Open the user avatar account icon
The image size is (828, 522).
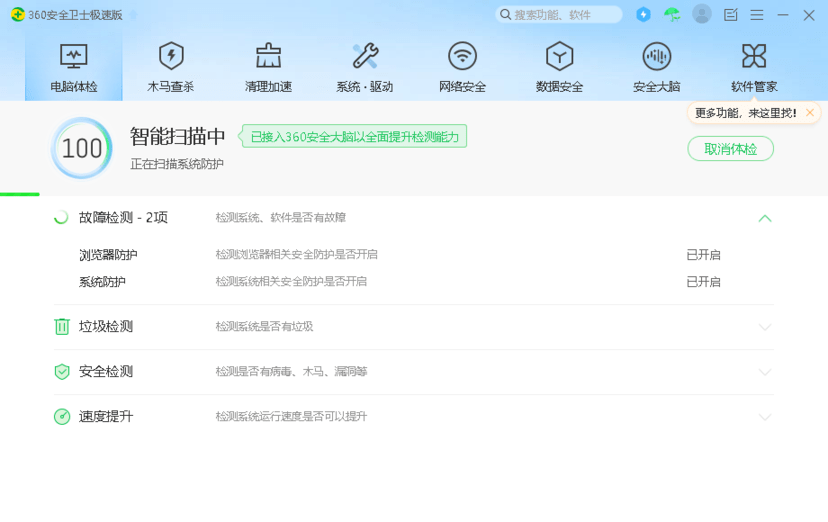coord(702,14)
